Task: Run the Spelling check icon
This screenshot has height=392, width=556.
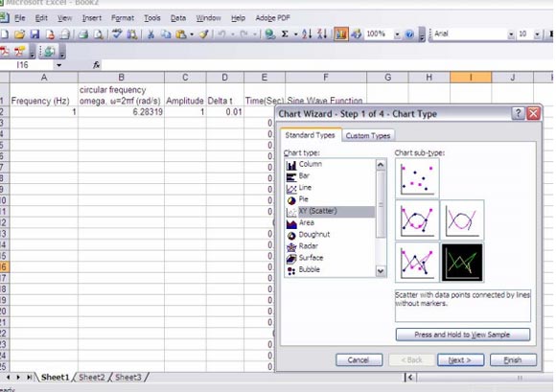Action: click(117, 35)
